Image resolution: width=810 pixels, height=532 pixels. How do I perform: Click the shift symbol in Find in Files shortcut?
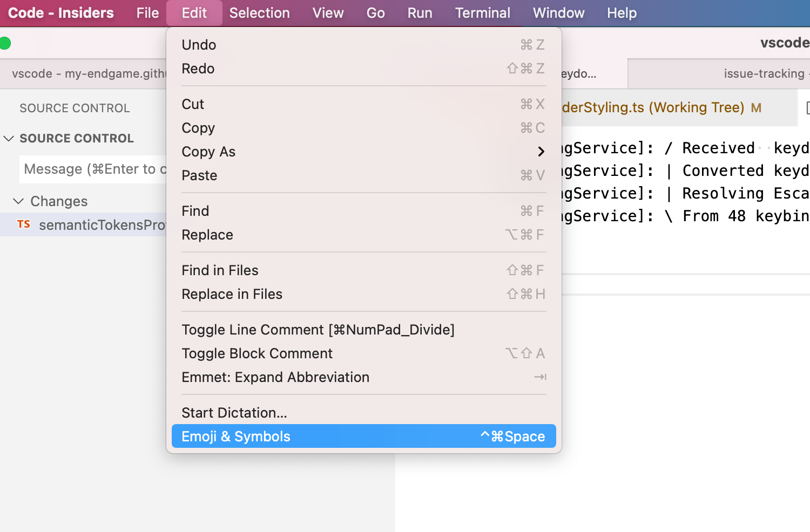511,270
